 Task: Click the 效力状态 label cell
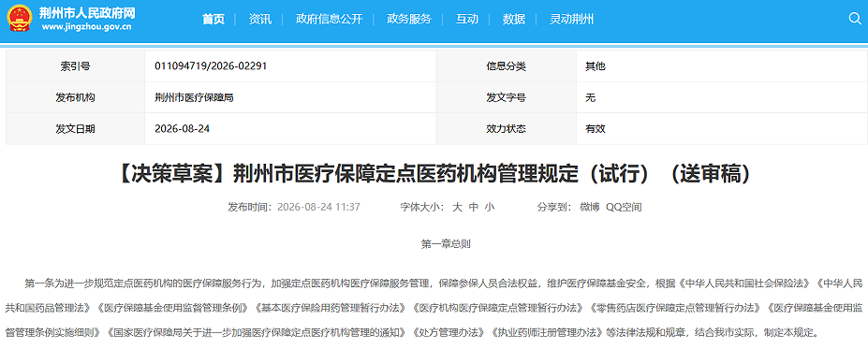pos(506,129)
